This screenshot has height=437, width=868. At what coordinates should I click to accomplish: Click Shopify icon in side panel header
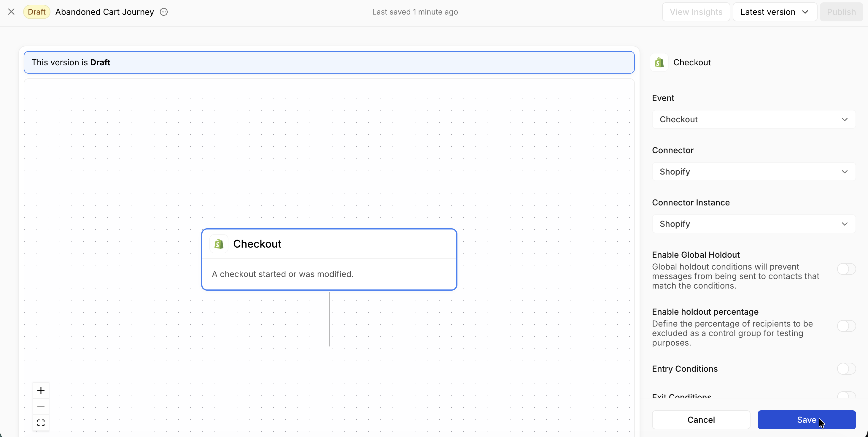point(659,62)
